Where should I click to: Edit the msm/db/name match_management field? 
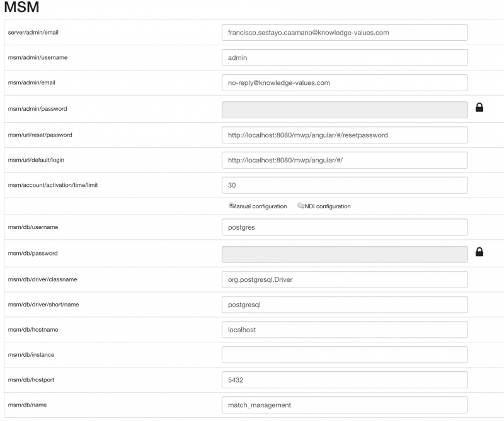point(345,405)
